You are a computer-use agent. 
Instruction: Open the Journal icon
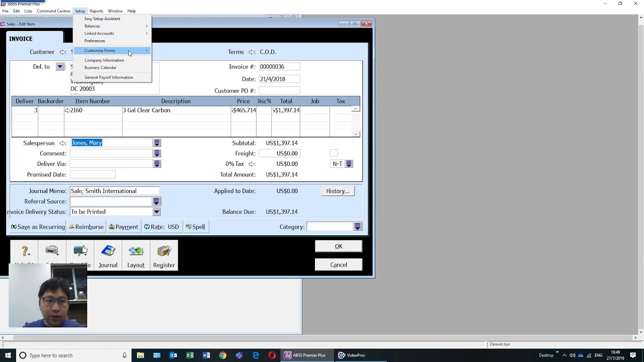[108, 256]
